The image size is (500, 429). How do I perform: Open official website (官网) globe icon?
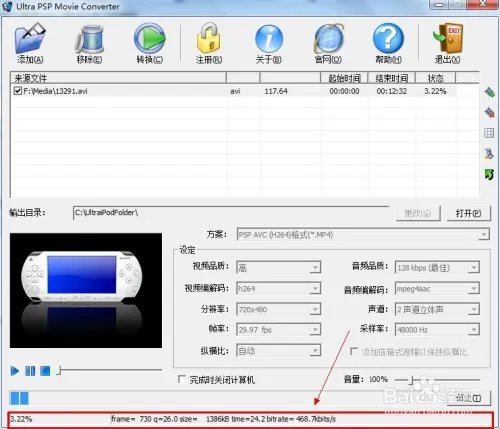coord(328,39)
